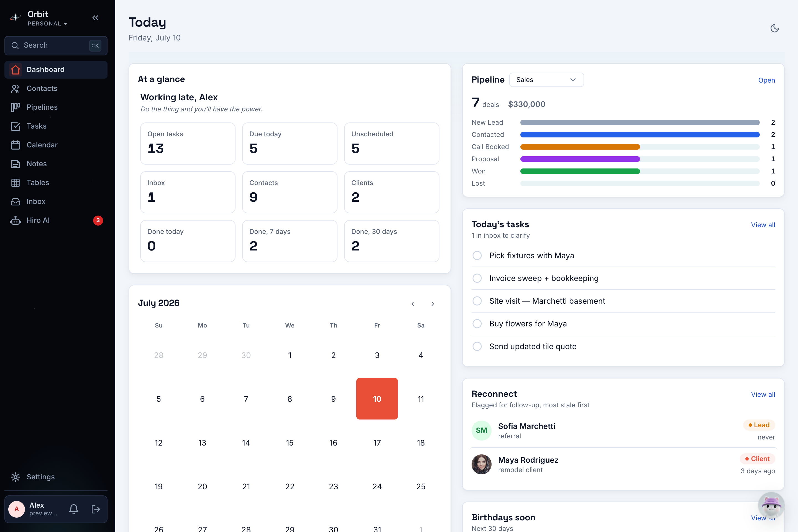Collapse the sidebar with double-chevron icon
The height and width of the screenshot is (532, 798).
95,18
